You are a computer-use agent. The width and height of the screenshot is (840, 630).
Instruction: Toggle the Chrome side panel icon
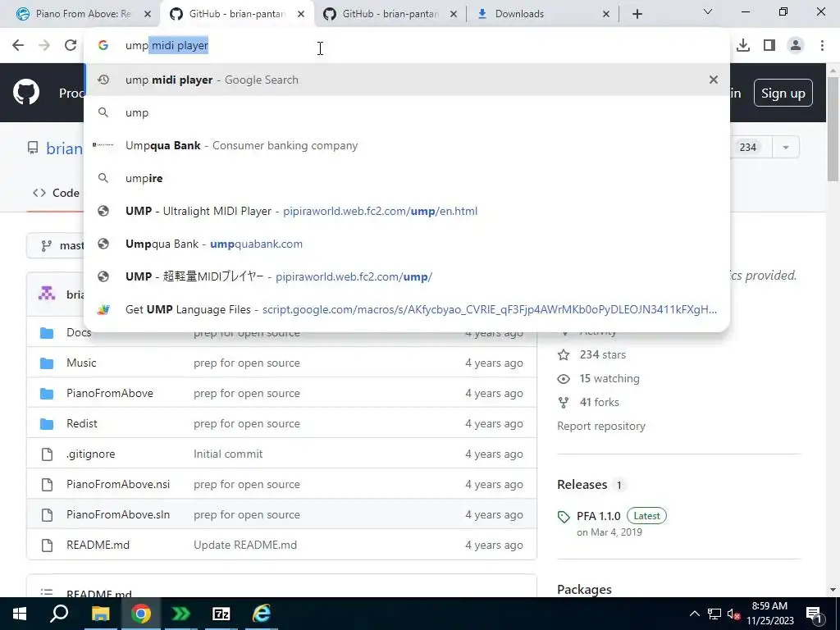[x=769, y=46]
